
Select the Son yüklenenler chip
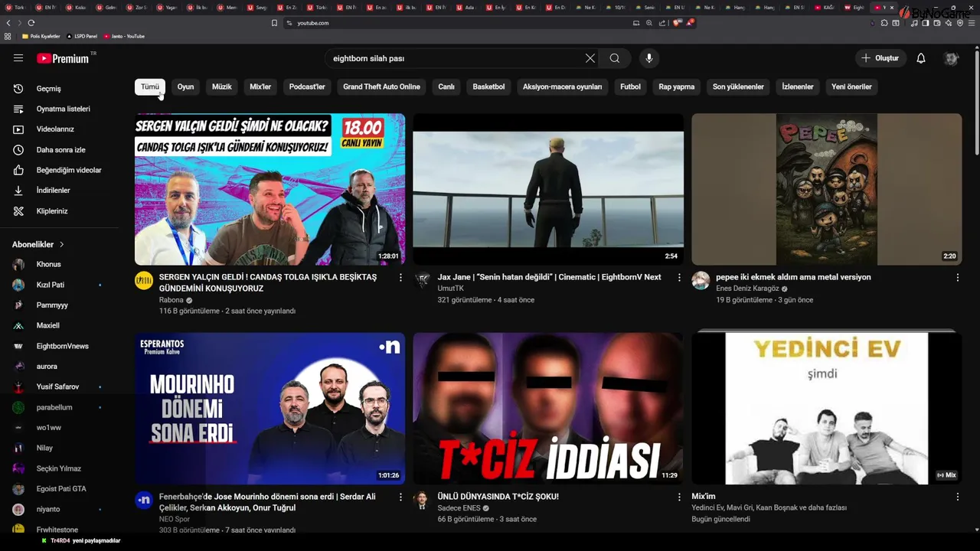coord(738,86)
